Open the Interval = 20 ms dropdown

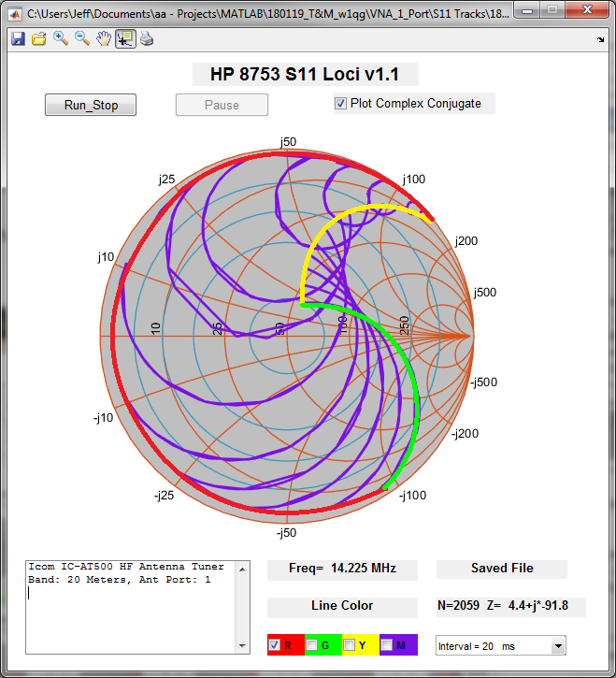(558, 646)
